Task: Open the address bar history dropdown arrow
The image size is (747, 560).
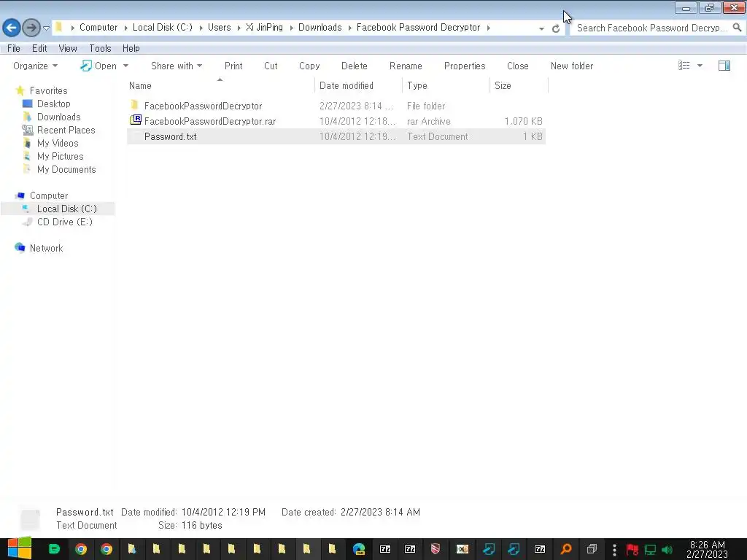Action: pyautogui.click(x=541, y=28)
